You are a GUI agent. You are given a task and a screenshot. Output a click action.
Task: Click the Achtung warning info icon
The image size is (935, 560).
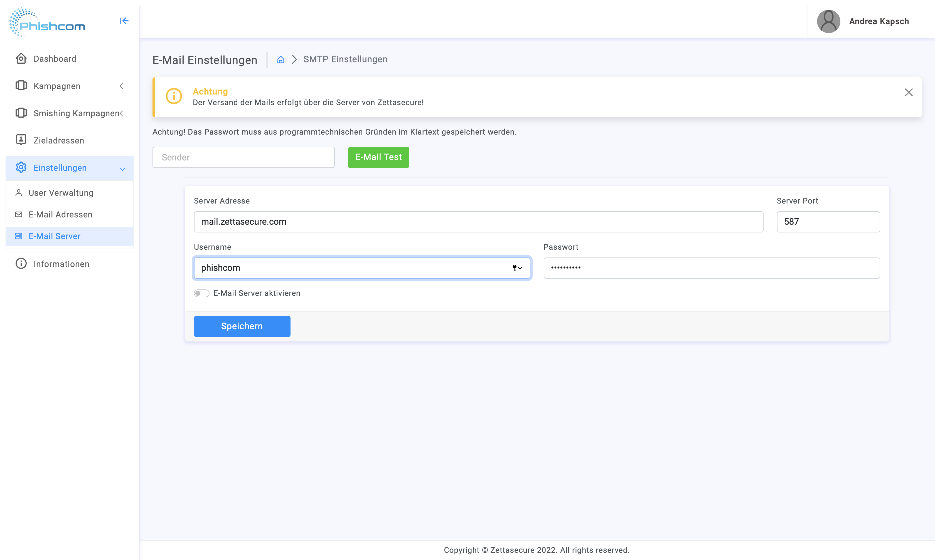click(x=174, y=96)
